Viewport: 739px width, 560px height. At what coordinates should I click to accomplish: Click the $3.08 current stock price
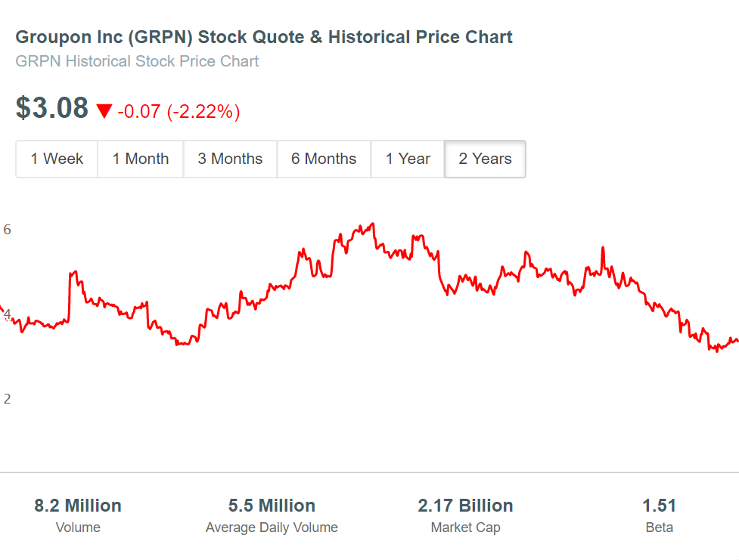click(x=52, y=109)
